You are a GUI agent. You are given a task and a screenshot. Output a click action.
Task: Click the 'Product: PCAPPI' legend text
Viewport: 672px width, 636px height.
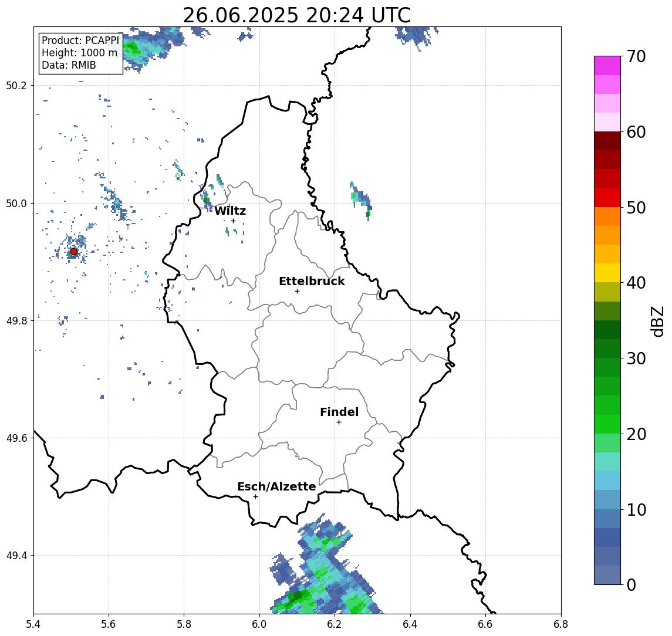80,40
